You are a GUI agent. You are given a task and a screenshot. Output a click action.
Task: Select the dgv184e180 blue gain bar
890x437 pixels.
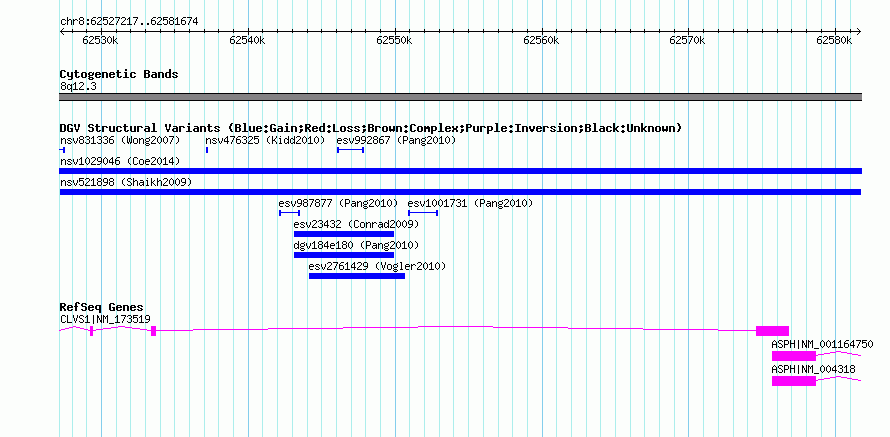[x=344, y=255]
